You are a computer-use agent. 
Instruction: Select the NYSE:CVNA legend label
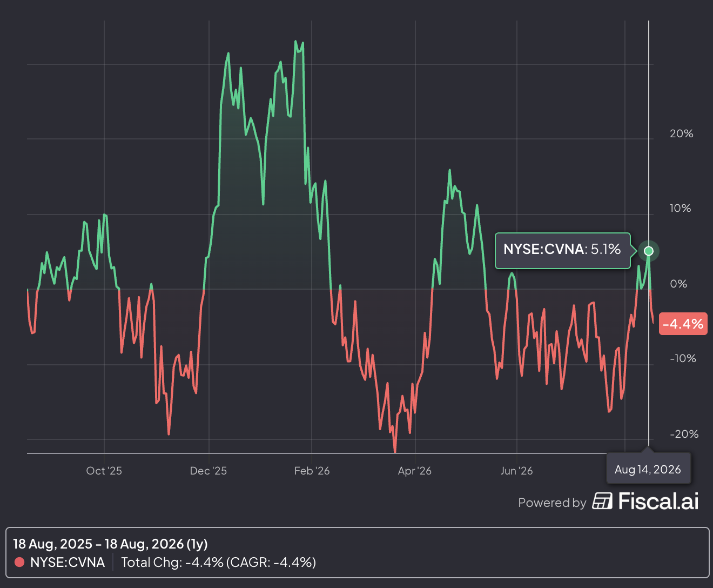pos(68,562)
